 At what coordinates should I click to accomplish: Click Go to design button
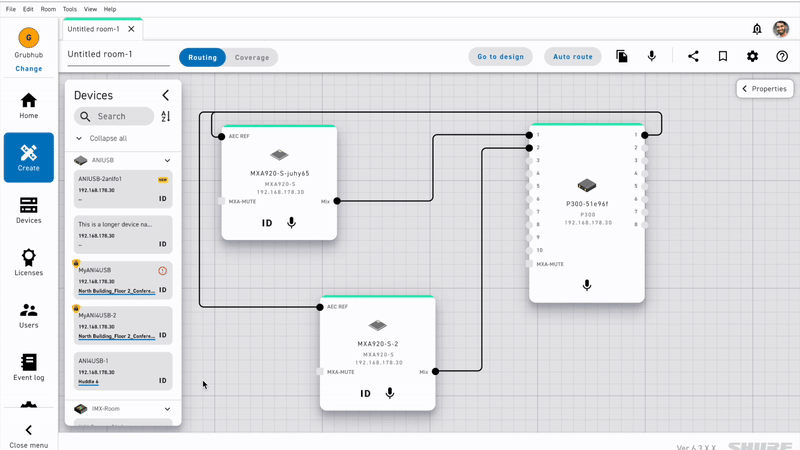click(x=501, y=57)
